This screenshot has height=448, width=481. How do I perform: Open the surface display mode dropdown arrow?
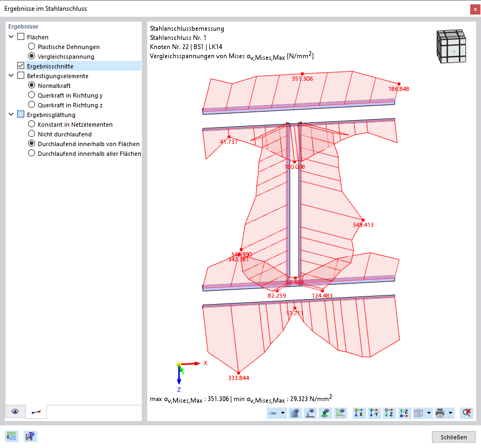283,413
